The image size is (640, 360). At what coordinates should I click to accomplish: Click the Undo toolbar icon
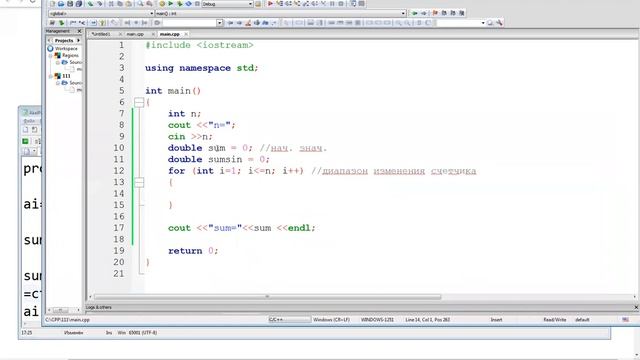(x=90, y=4)
